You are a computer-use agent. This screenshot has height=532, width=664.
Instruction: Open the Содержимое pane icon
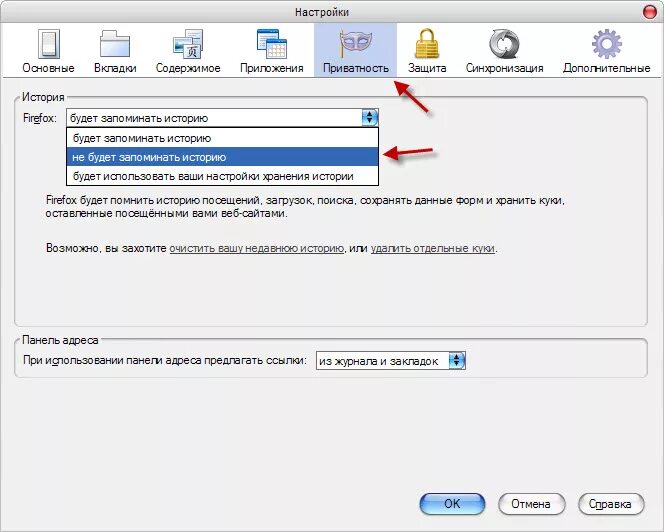tap(188, 44)
